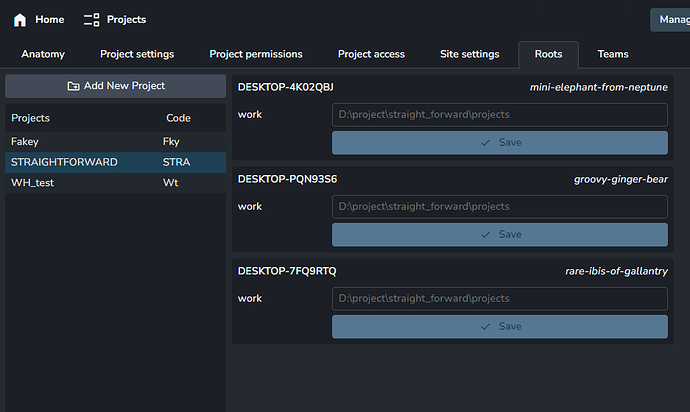Image resolution: width=690 pixels, height=412 pixels.
Task: Switch to the Teams tab
Action: (x=613, y=54)
